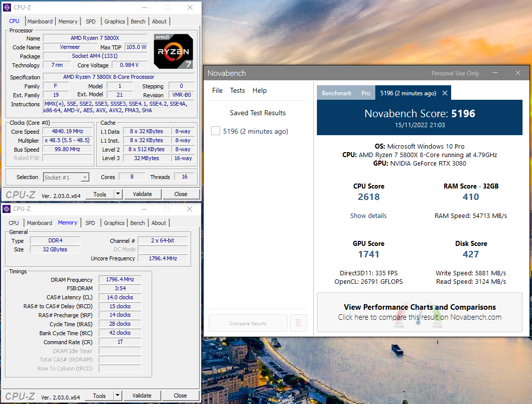This screenshot has width=532, height=404.
Task: Click the Max TDP value 105.0 W
Action: [136, 47]
